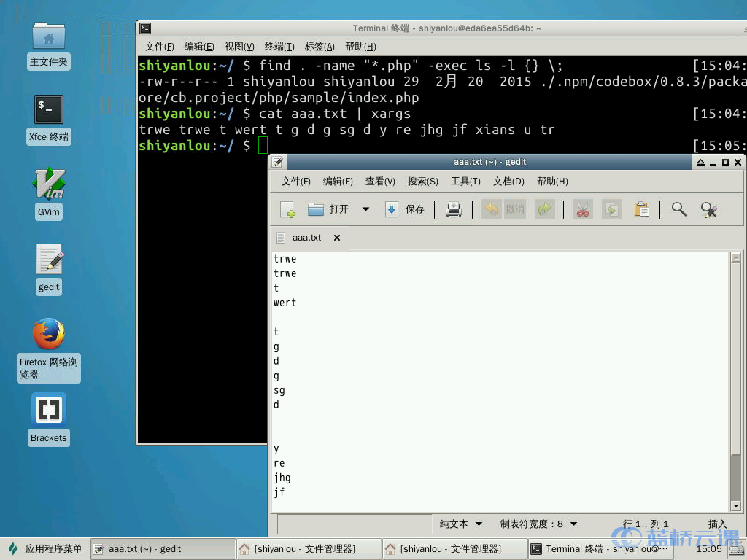Create a new document in gedit
This screenshot has width=747, height=560.
pyautogui.click(x=287, y=209)
